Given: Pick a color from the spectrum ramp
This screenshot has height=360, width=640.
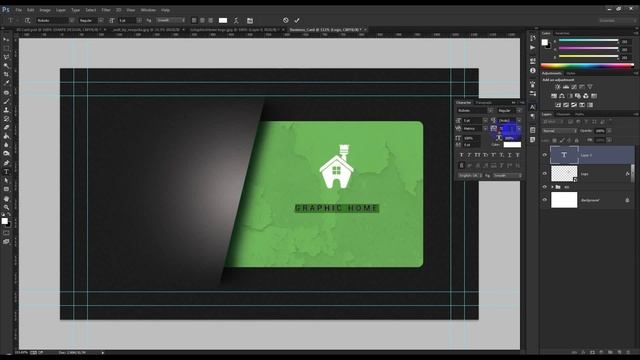Looking at the screenshot, I should (587, 65).
